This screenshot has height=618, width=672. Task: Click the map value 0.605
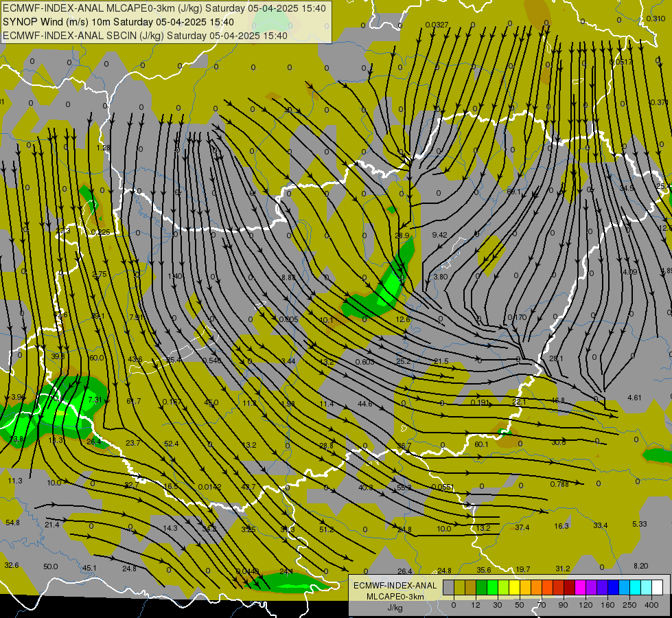pyautogui.click(x=288, y=319)
